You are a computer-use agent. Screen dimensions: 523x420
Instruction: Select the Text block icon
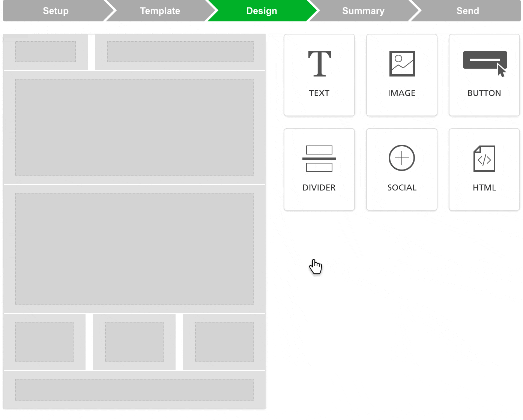coord(319,64)
